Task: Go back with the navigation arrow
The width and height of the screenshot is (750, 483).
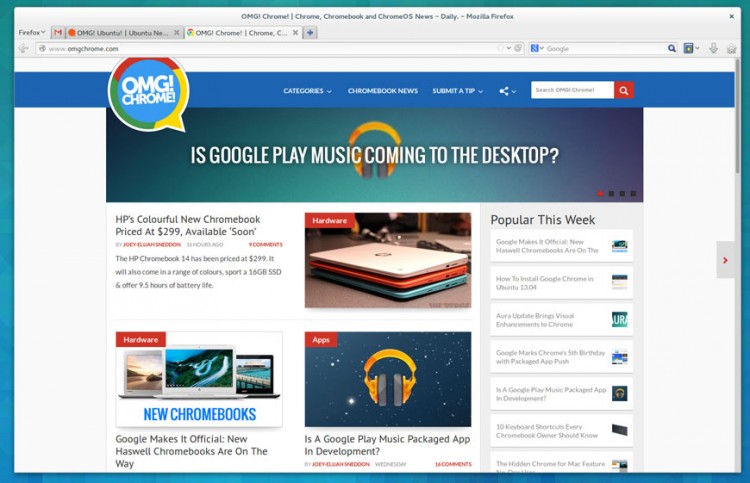Action: pos(23,48)
